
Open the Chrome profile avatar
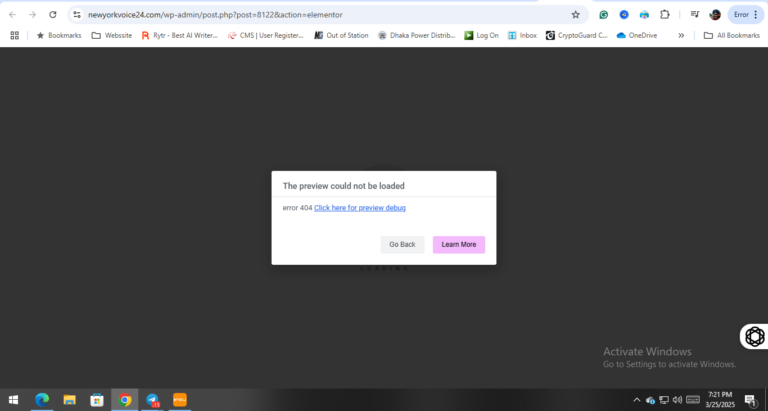(715, 15)
